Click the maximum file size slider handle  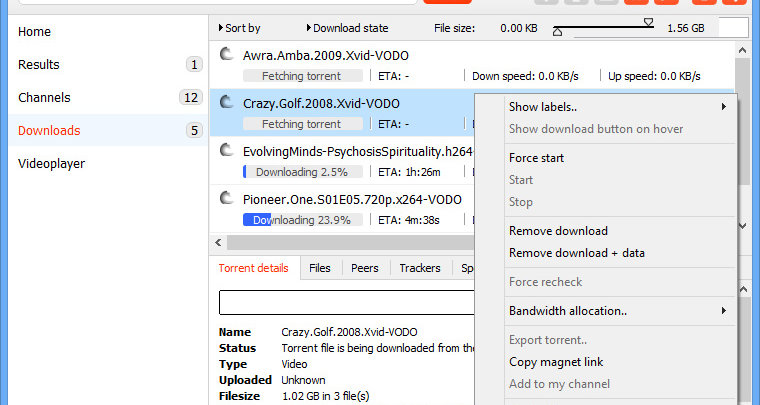click(649, 22)
